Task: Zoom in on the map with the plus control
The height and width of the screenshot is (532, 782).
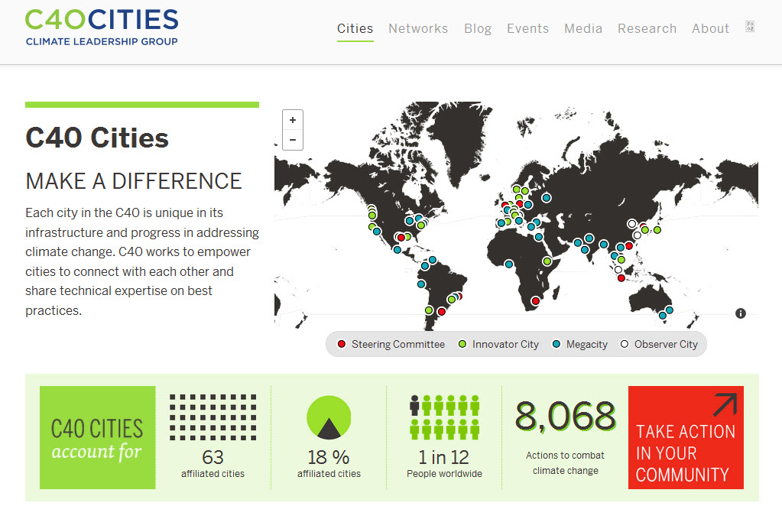Action: pyautogui.click(x=292, y=120)
